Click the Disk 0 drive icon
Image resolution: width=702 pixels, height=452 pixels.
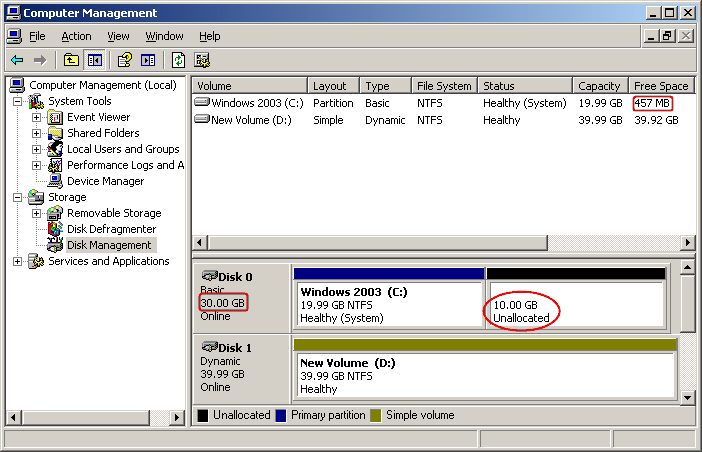210,276
